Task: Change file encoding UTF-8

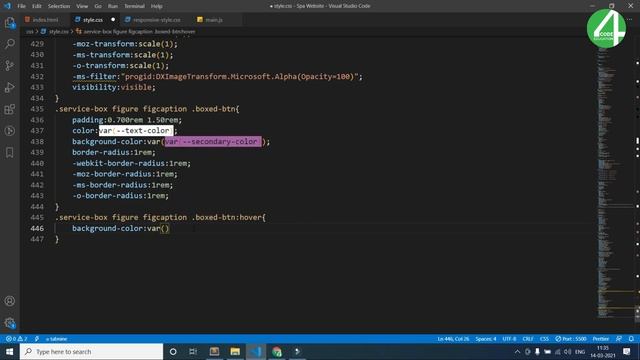Action: pos(509,339)
